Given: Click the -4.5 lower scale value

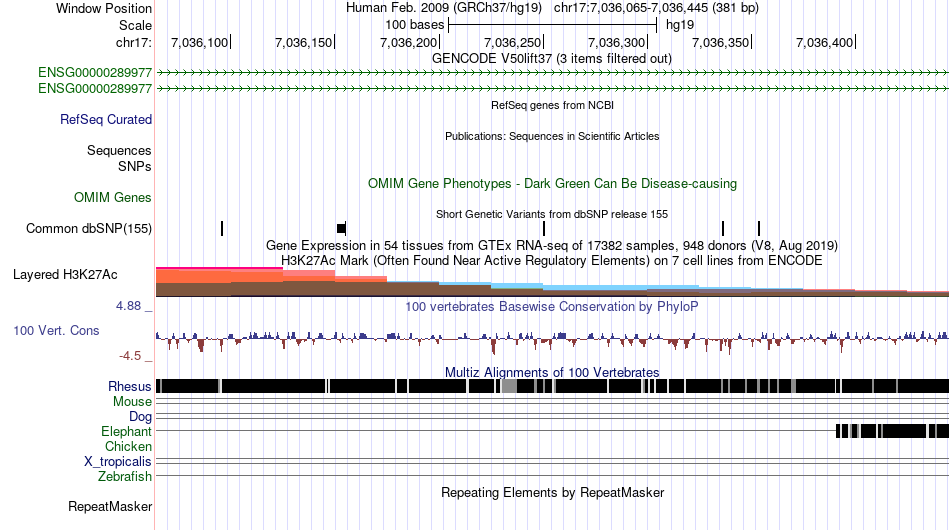Looking at the screenshot, I should (x=130, y=356).
